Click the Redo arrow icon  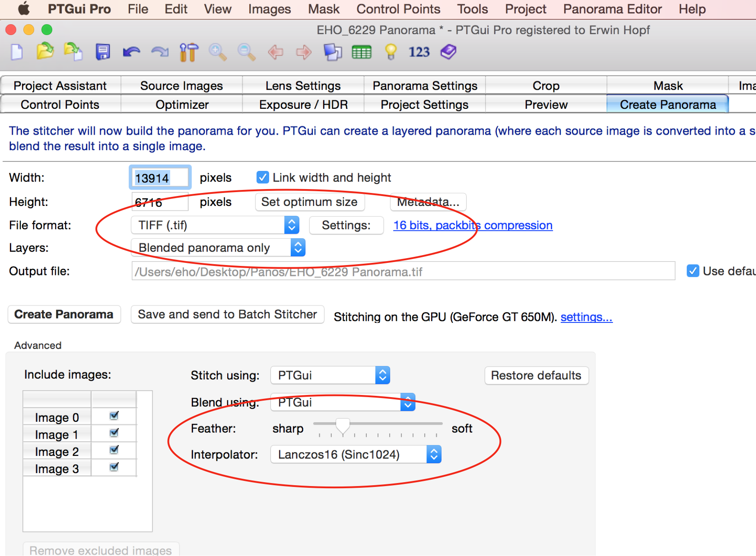(x=160, y=52)
